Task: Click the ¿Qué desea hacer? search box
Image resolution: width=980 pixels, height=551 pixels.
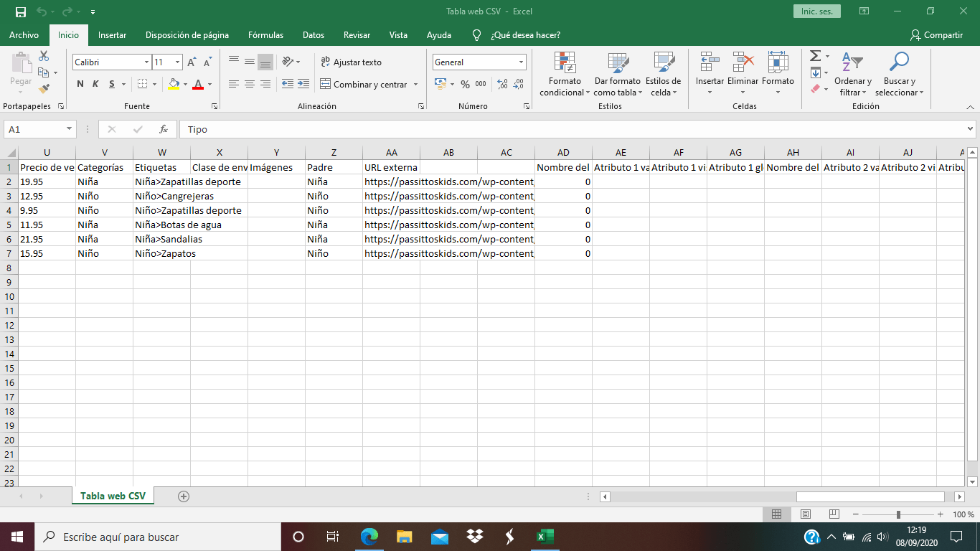Action: tap(525, 35)
